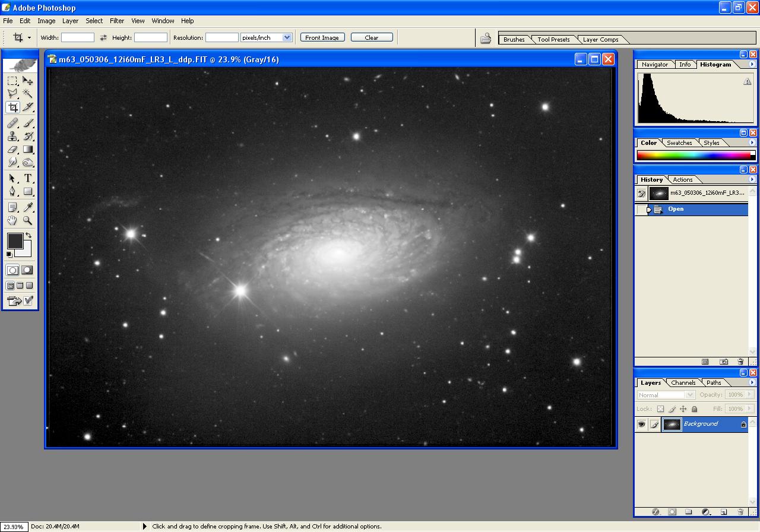The height and width of the screenshot is (532, 760).
Task: Hide the Background layer eye icon
Action: click(641, 424)
